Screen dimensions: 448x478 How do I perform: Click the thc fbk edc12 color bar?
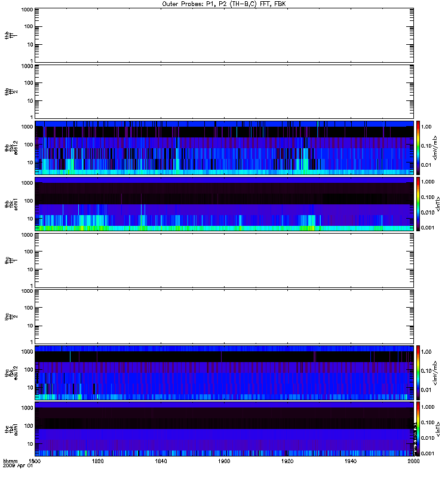418,372
